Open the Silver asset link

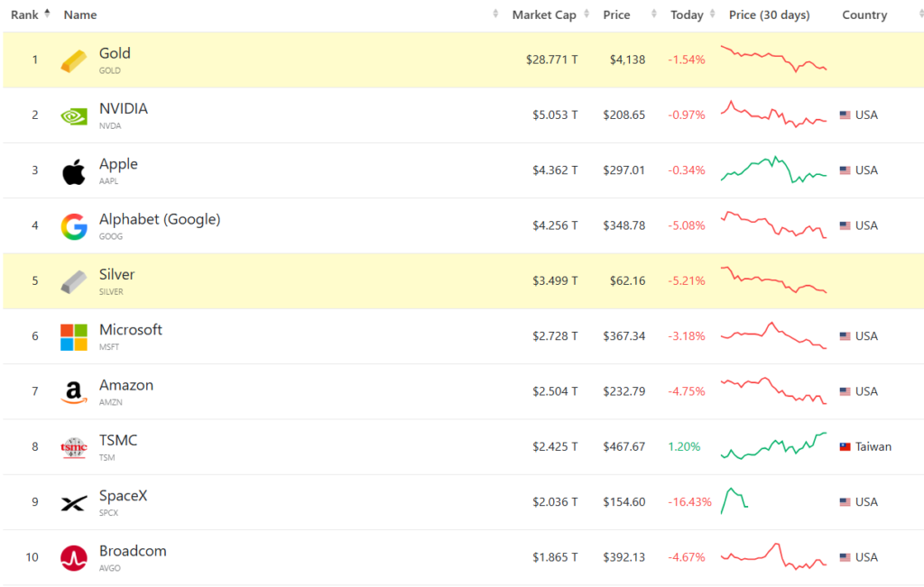tap(116, 274)
